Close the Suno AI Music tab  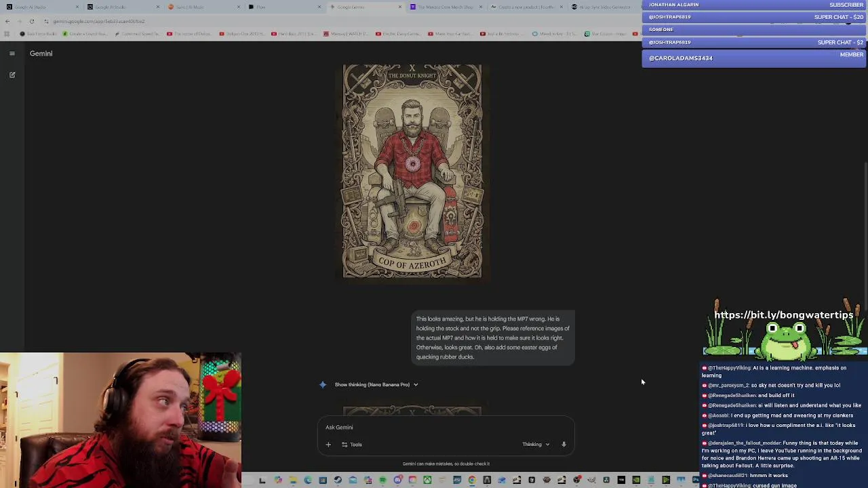(238, 7)
